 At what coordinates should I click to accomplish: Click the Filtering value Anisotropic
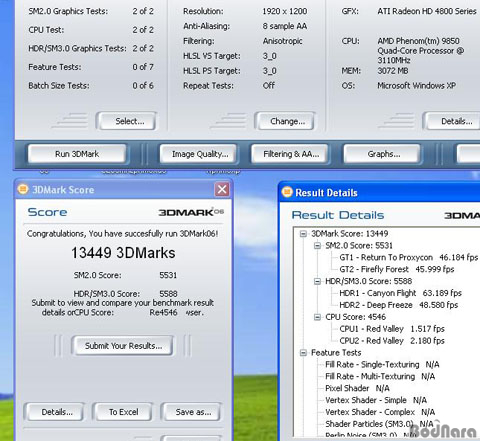(282, 41)
